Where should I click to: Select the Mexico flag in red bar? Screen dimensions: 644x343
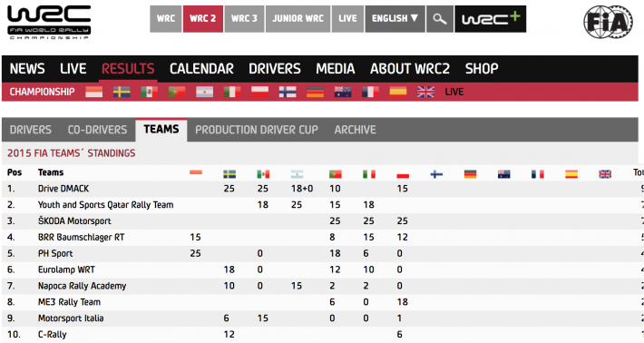click(149, 92)
